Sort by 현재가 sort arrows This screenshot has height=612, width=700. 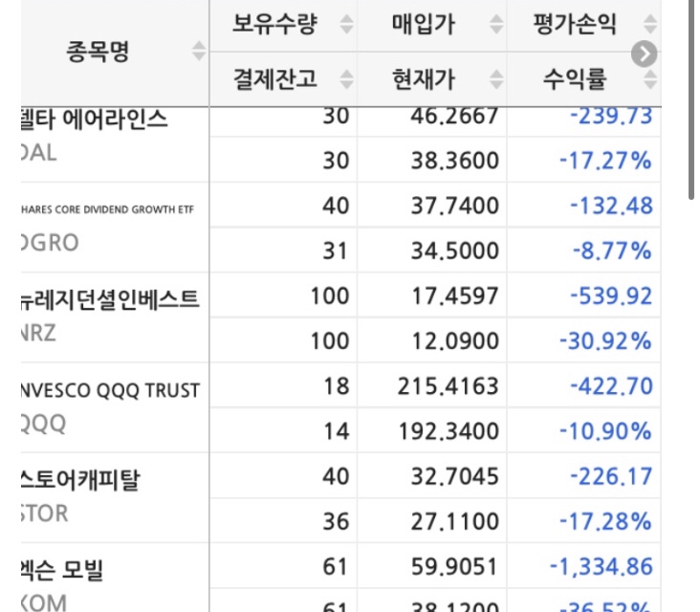click(x=496, y=79)
